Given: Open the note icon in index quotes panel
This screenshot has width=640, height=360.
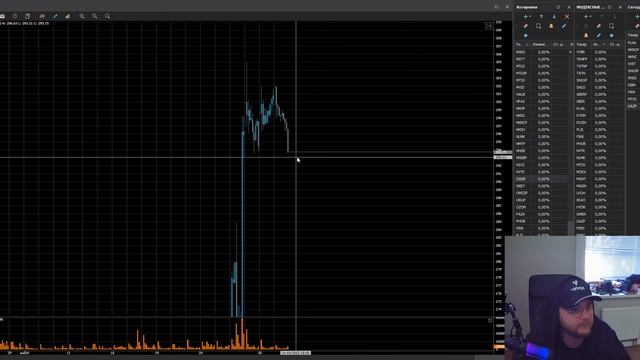Looking at the screenshot, I should coord(611,26).
